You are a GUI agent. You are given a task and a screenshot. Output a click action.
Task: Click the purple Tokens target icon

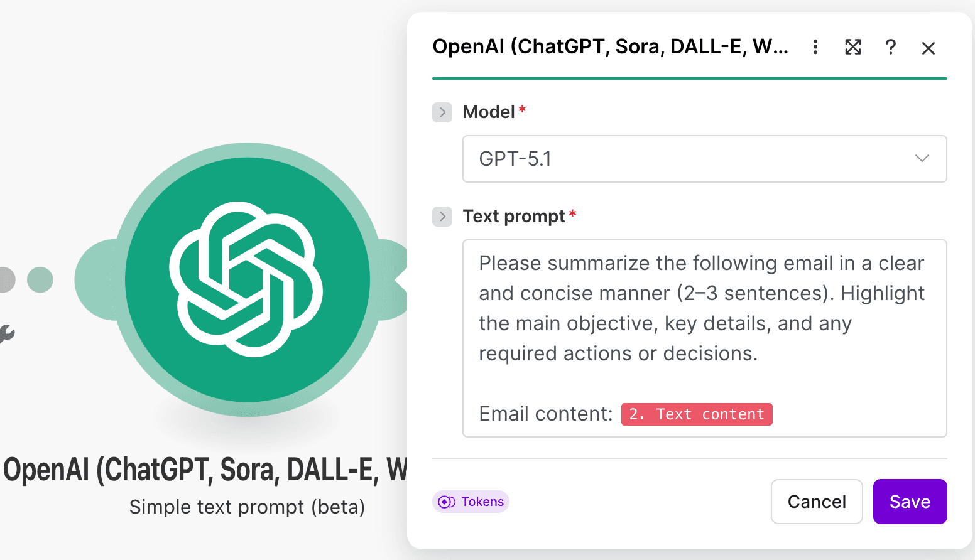pyautogui.click(x=445, y=501)
